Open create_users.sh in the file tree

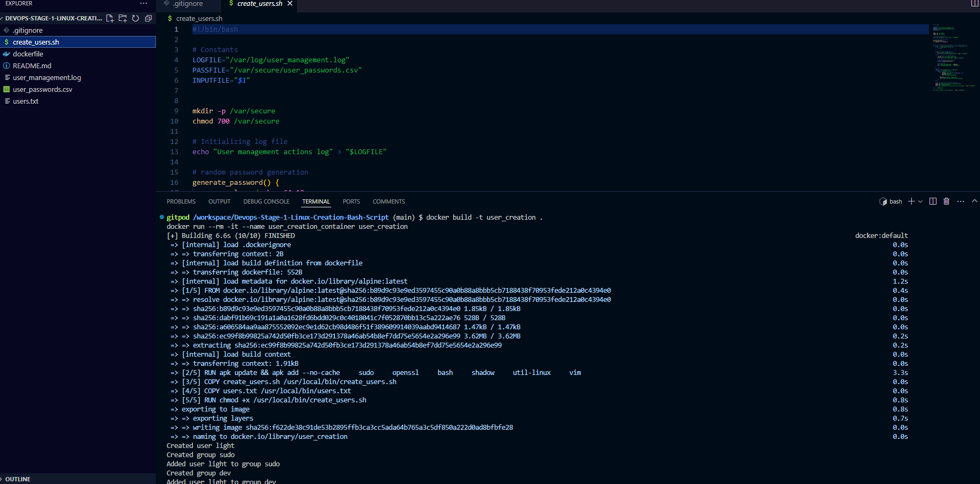point(78,42)
